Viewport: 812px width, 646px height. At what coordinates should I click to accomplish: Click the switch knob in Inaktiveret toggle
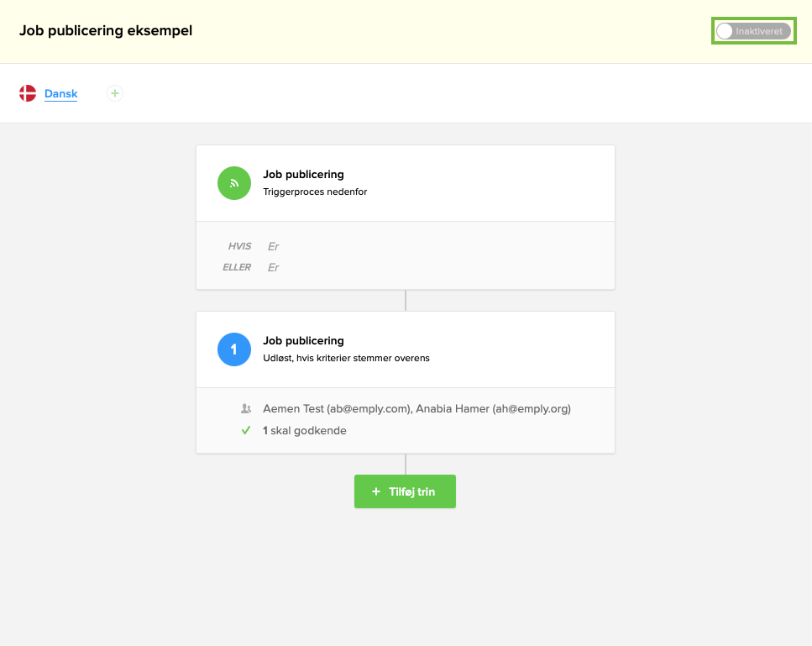point(724,30)
